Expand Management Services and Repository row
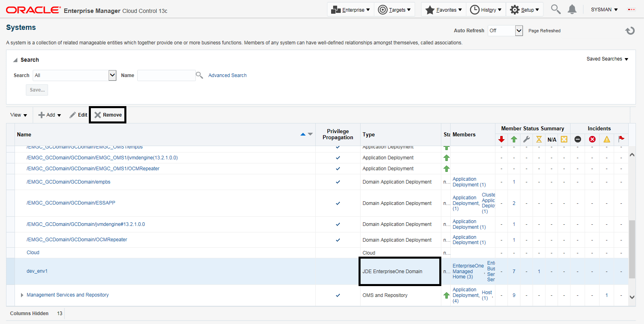 pos(22,295)
